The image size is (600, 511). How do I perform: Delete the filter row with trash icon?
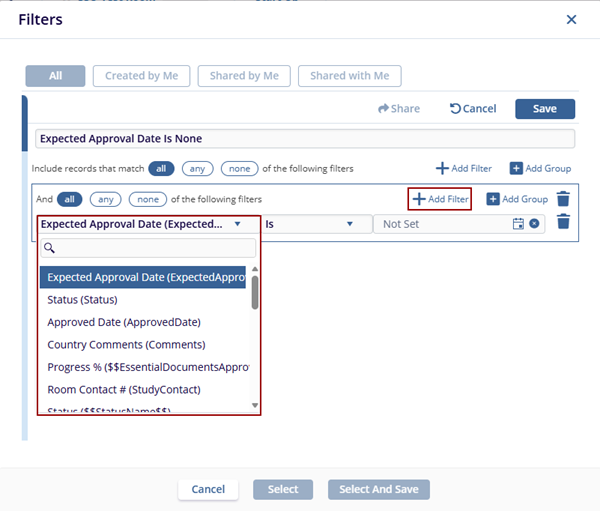point(563,222)
